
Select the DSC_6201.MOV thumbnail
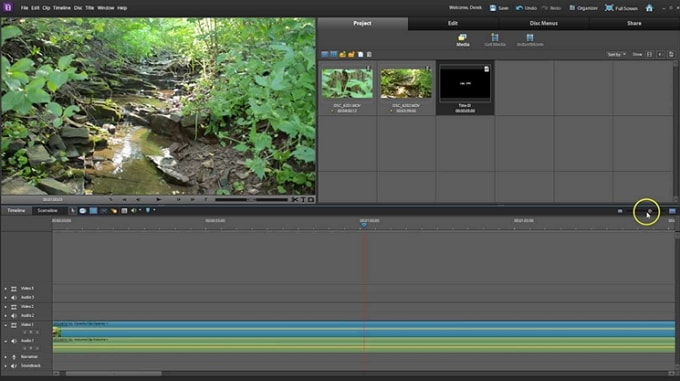[347, 84]
